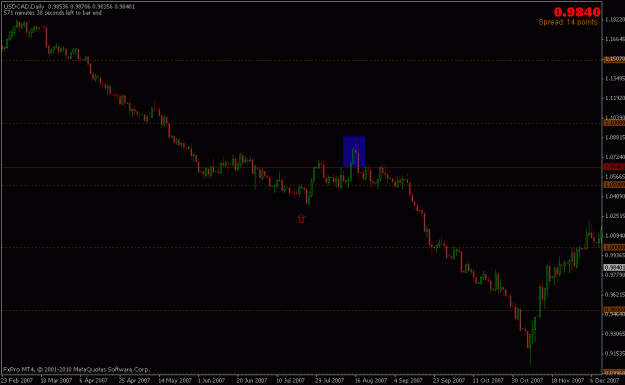Click the red horizontal line's 1.0645 price tag

point(614,167)
